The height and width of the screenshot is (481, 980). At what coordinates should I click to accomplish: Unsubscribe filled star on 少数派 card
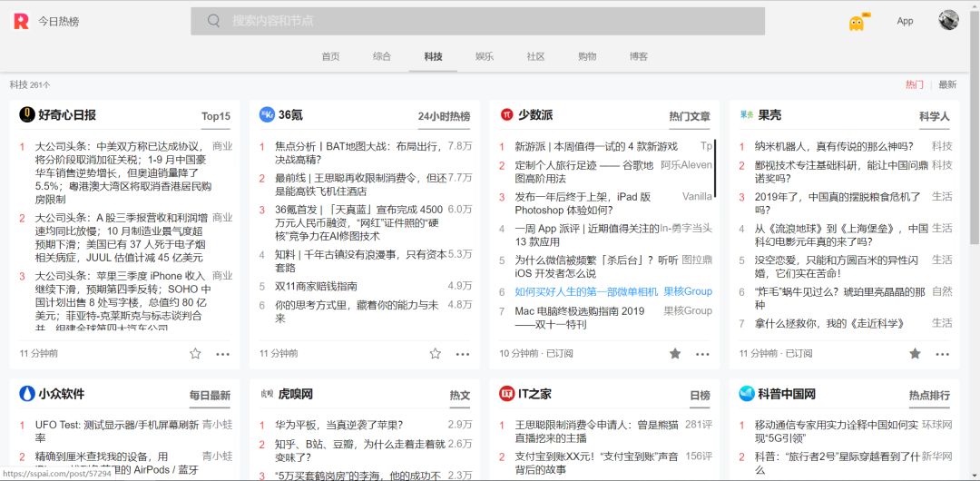click(675, 353)
